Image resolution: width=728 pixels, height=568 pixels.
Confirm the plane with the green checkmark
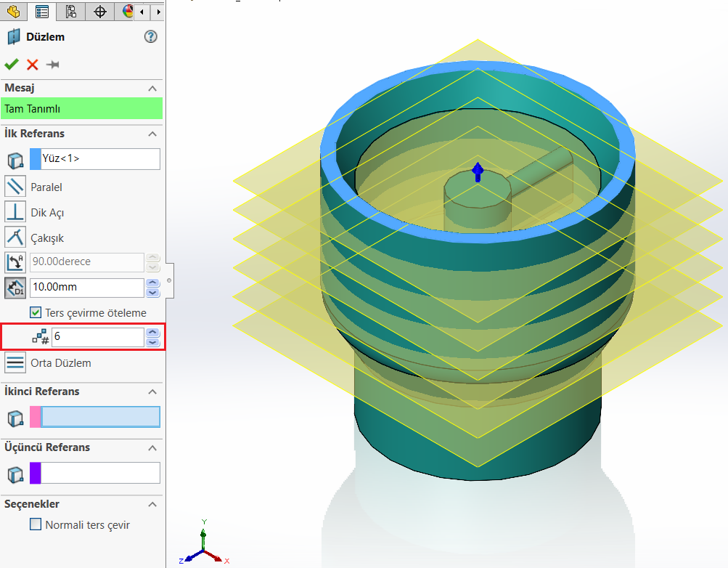[x=12, y=65]
